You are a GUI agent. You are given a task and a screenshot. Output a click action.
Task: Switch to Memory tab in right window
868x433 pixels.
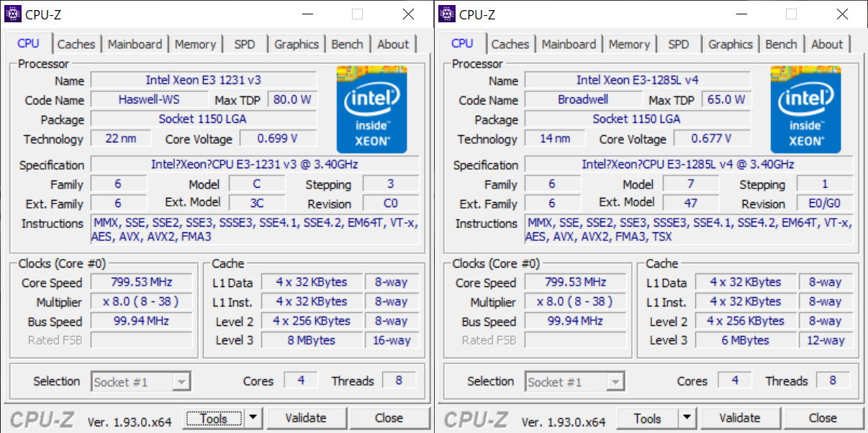[629, 44]
